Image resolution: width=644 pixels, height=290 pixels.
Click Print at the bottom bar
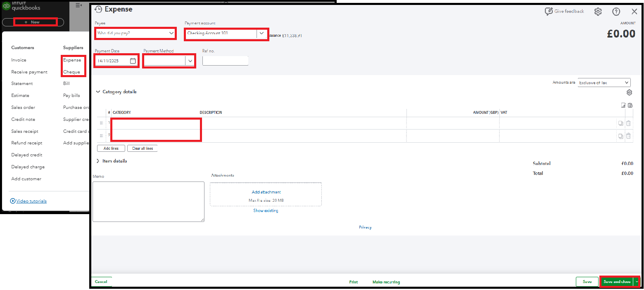(354, 282)
